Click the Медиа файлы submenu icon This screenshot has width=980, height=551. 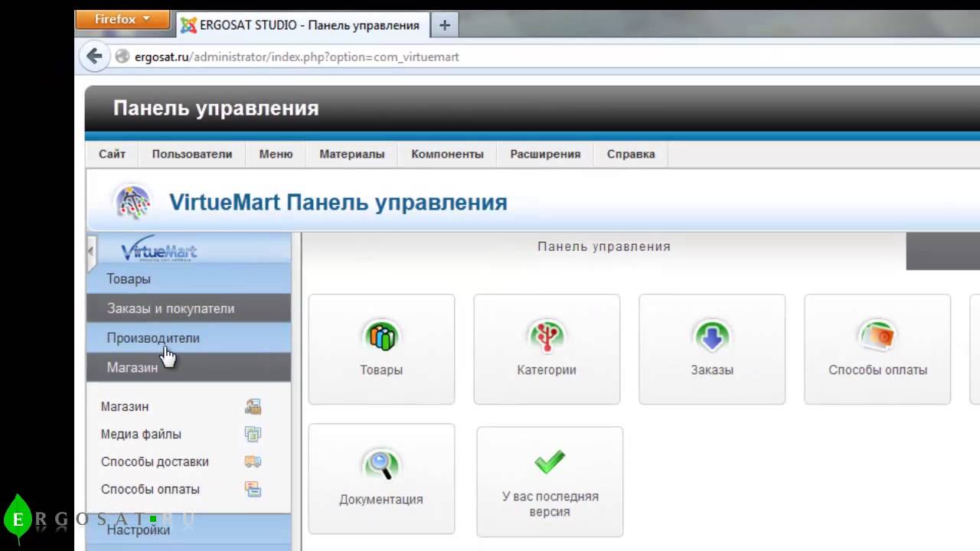[x=253, y=434]
